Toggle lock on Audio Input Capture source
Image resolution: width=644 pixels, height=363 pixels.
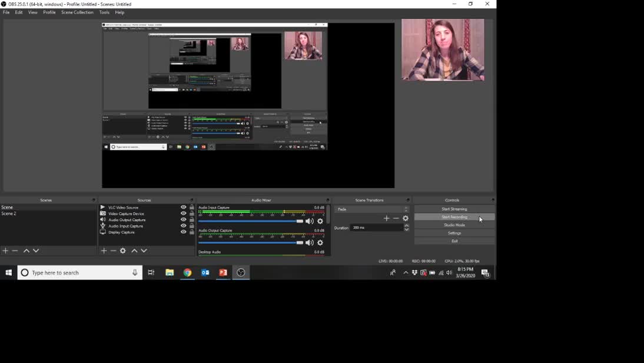pyautogui.click(x=192, y=226)
